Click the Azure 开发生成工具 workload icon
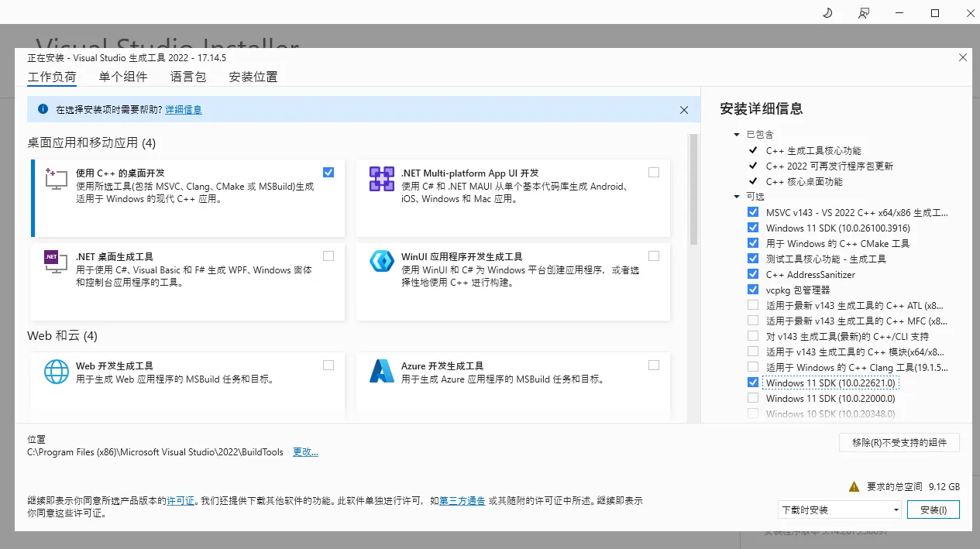Screen dimensions: 980x549 point(382,371)
